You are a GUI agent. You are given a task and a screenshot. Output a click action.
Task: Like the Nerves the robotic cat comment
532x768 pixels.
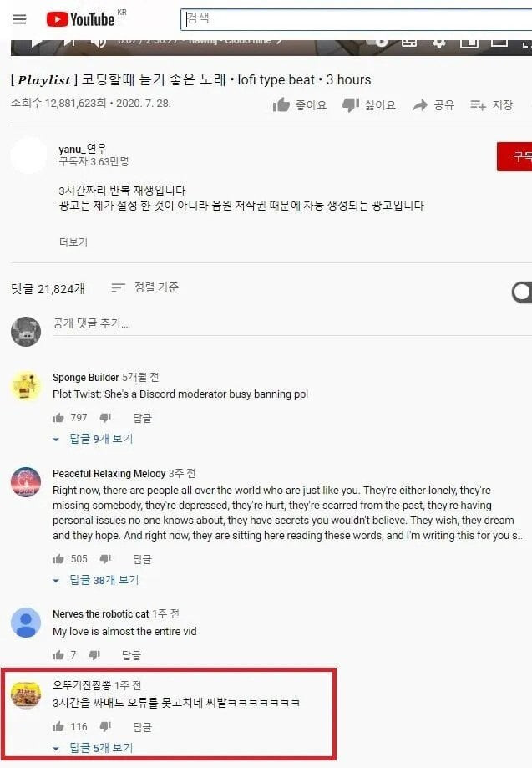[58, 655]
